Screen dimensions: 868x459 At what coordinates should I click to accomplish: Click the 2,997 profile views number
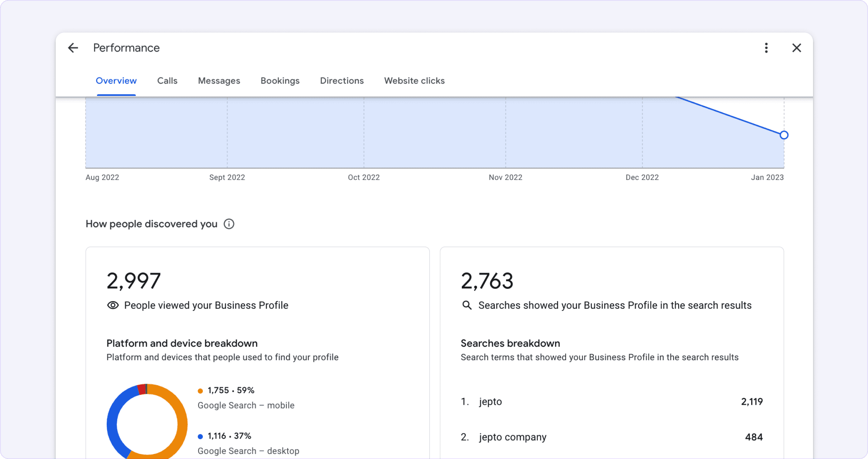point(133,281)
